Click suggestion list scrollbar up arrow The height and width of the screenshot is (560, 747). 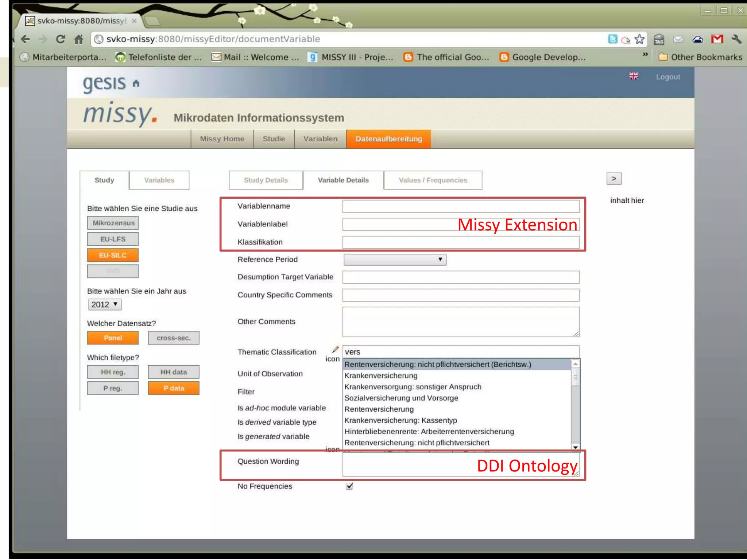click(575, 364)
